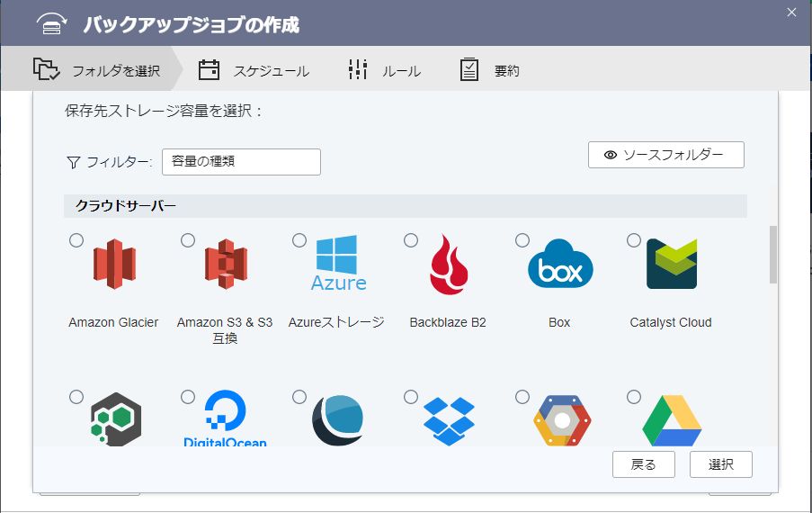Select the Google Drive radio button
The height and width of the screenshot is (513, 812).
tap(634, 397)
